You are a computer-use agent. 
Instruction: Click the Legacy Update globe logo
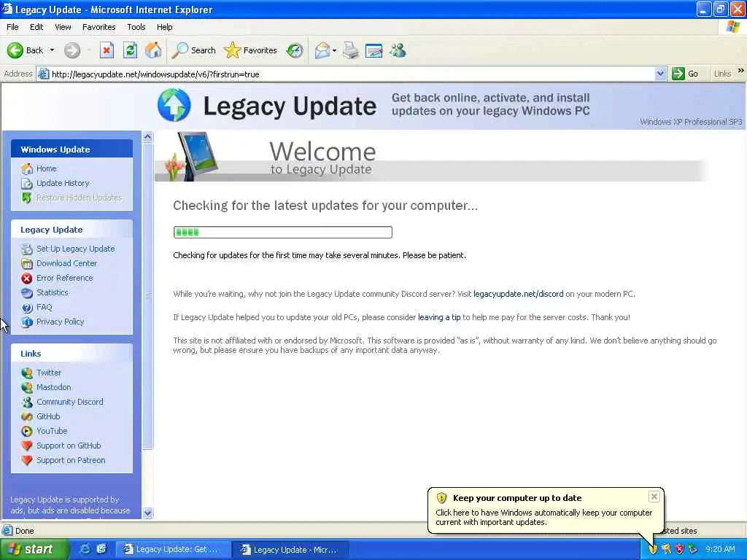174,105
